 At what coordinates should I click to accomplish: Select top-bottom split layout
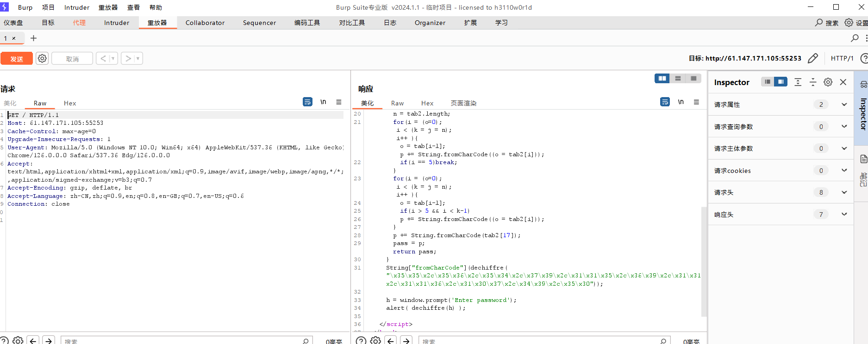678,79
